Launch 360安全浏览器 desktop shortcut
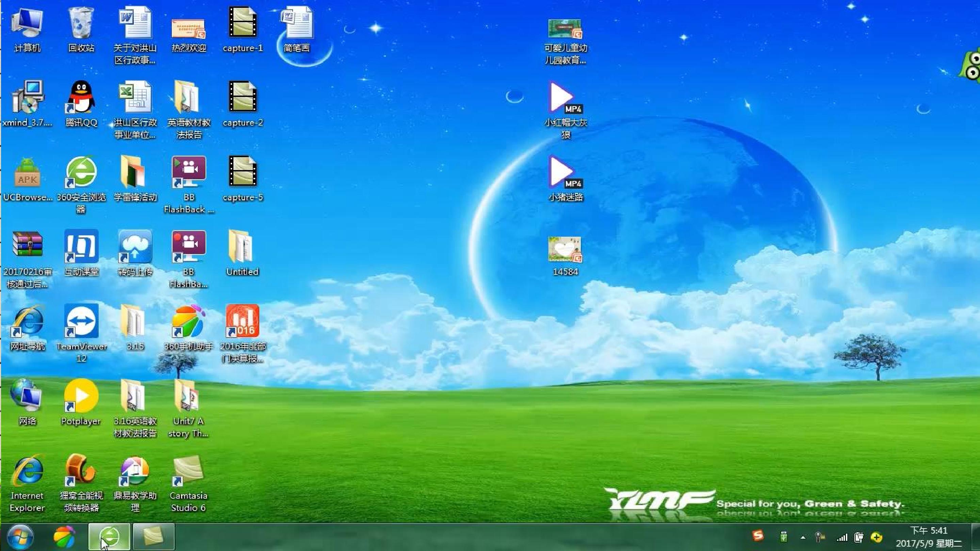The width and height of the screenshot is (980, 551). pos(81,185)
